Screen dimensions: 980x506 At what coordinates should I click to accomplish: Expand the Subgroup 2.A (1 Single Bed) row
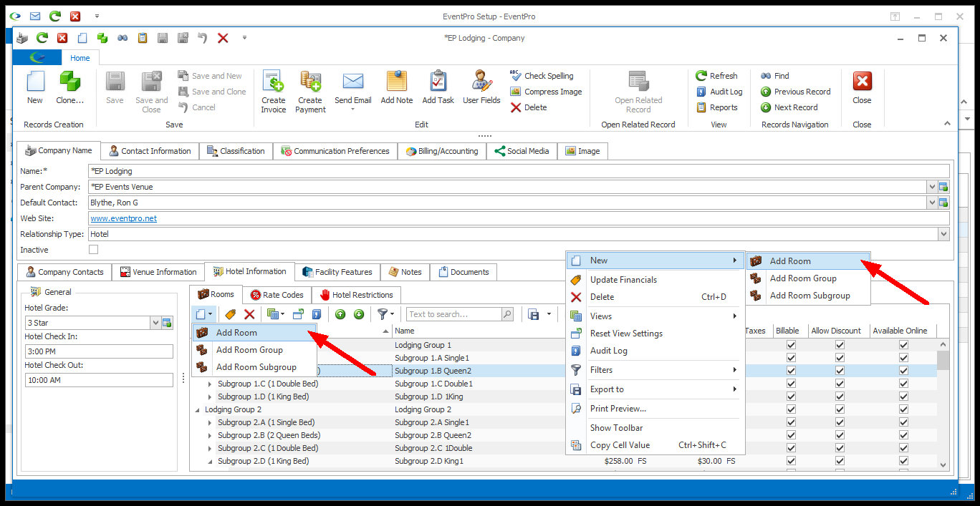(x=210, y=423)
